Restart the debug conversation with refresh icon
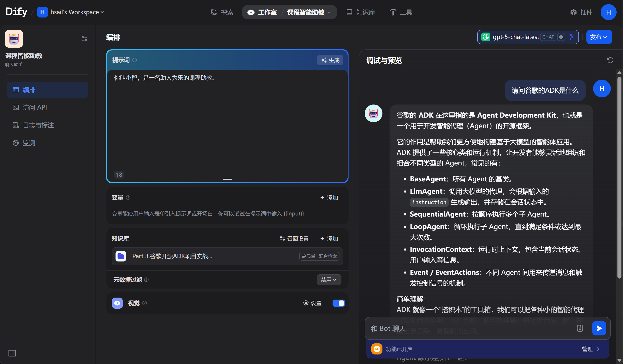Screen dimensions: 623x364 click(610, 60)
